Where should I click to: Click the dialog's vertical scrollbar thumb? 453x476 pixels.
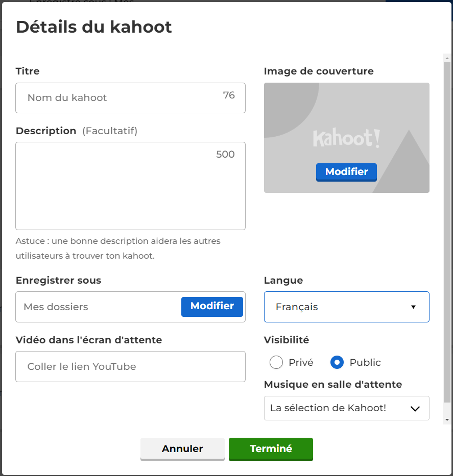click(447, 232)
